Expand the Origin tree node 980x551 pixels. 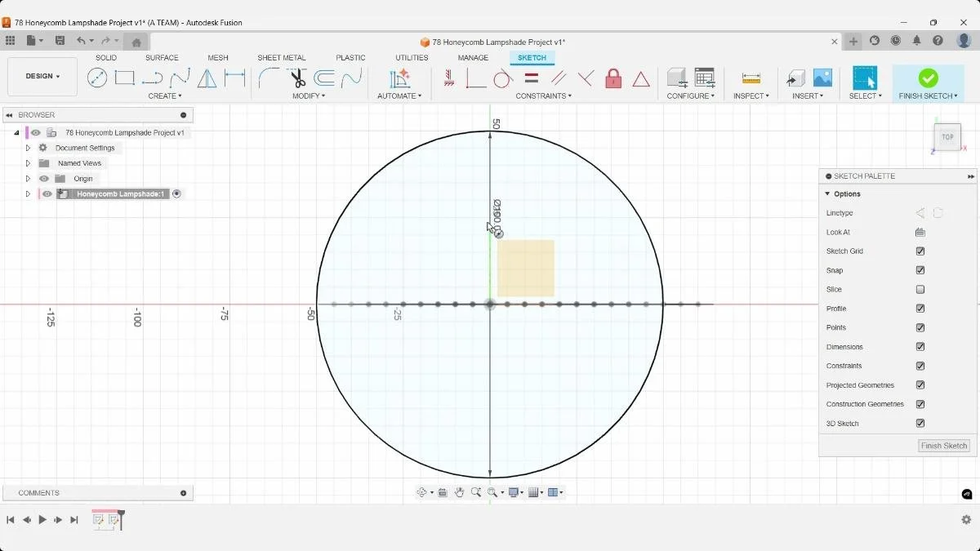(28, 179)
